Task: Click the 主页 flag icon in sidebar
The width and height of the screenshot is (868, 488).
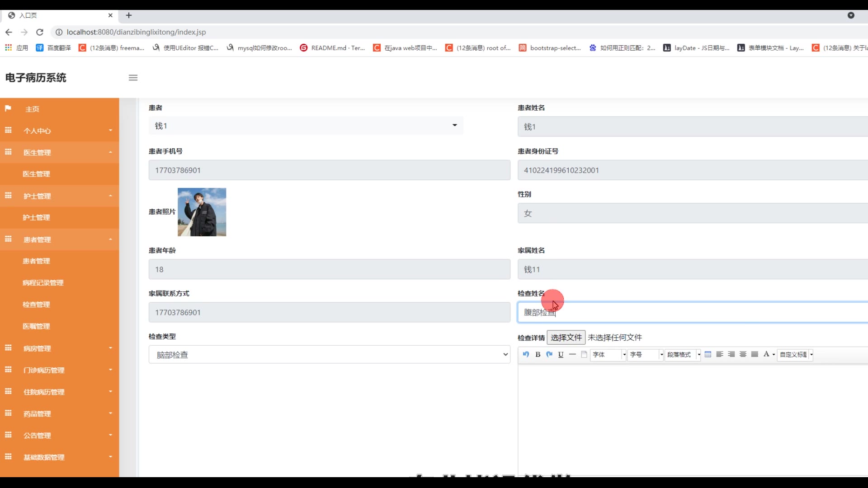Action: coord(8,108)
